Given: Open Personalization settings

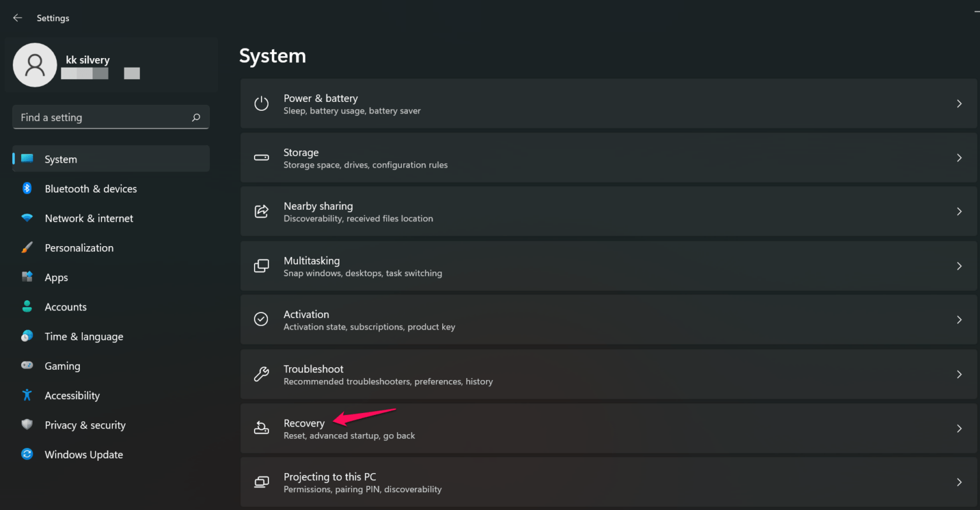Looking at the screenshot, I should pyautogui.click(x=79, y=247).
